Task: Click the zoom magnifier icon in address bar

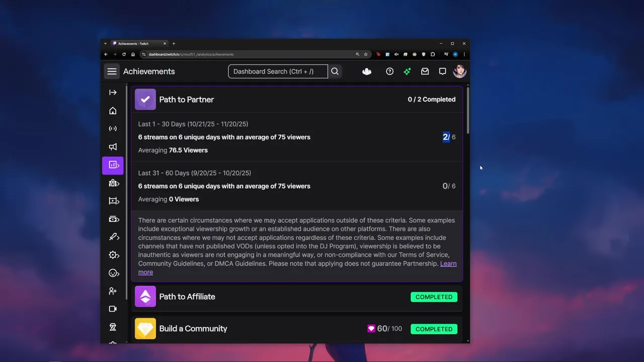Action: point(358,54)
